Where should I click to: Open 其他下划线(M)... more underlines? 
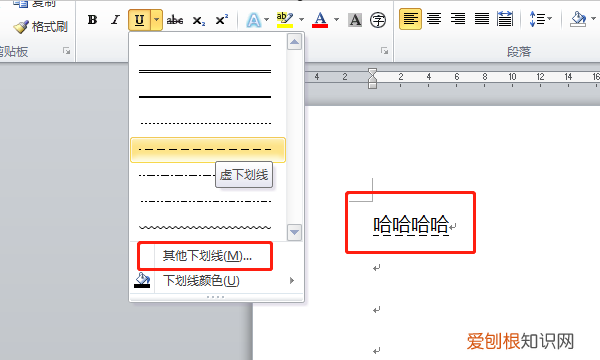207,256
